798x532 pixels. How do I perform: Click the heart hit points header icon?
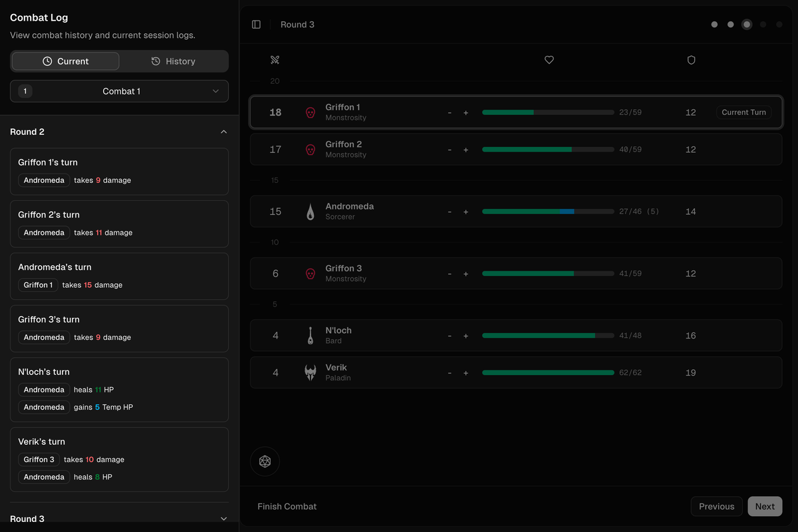(549, 60)
